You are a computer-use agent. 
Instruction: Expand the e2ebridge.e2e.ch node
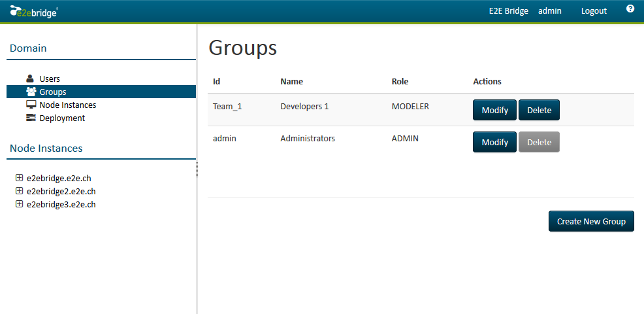(19, 178)
